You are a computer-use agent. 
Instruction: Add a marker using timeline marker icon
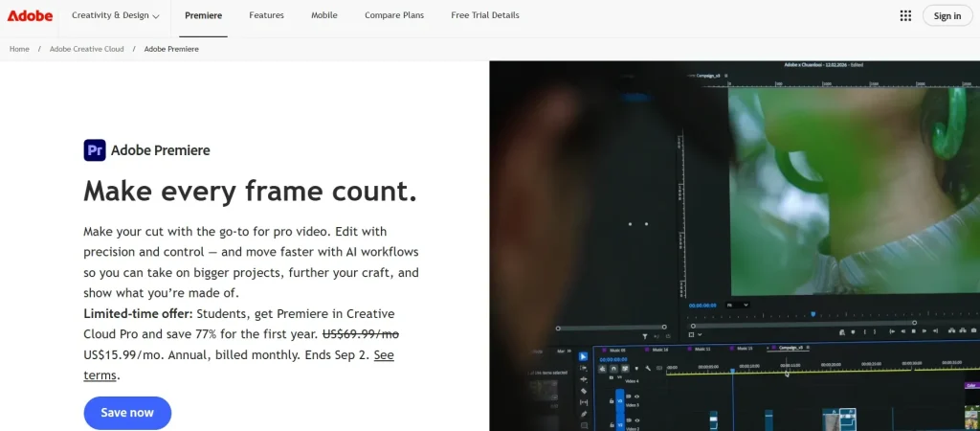[x=636, y=369]
